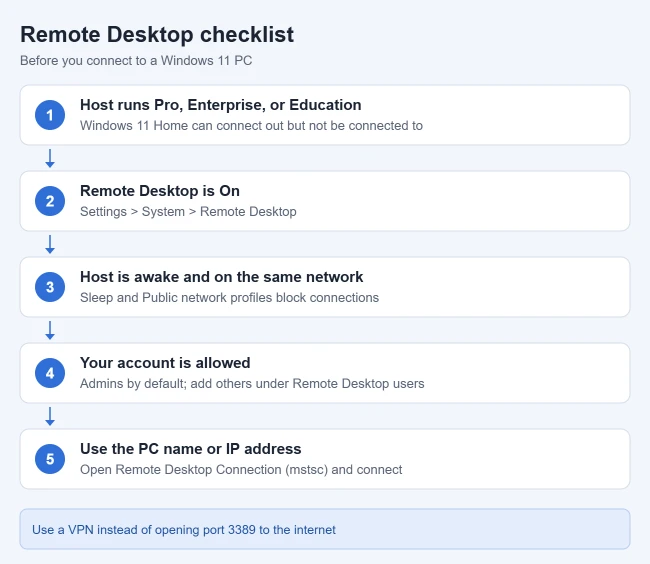Click 'Host is awake and on the same network'

pos(221,277)
